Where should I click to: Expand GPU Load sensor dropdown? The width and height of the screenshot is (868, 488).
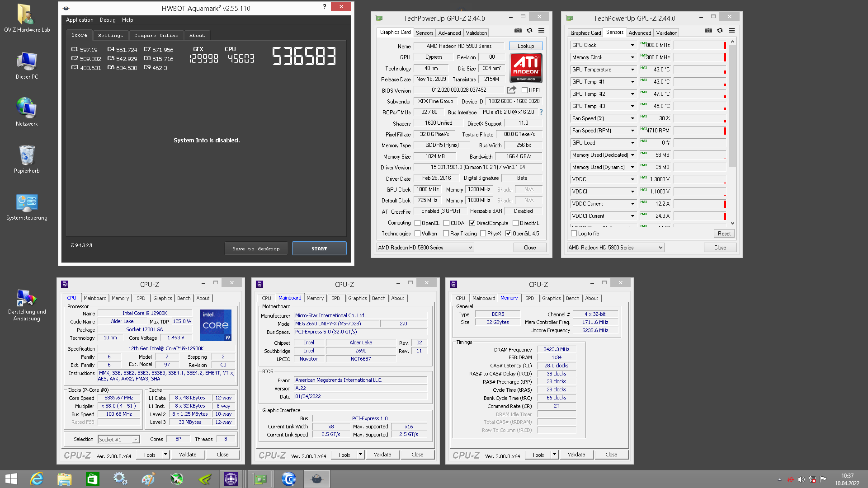point(632,143)
